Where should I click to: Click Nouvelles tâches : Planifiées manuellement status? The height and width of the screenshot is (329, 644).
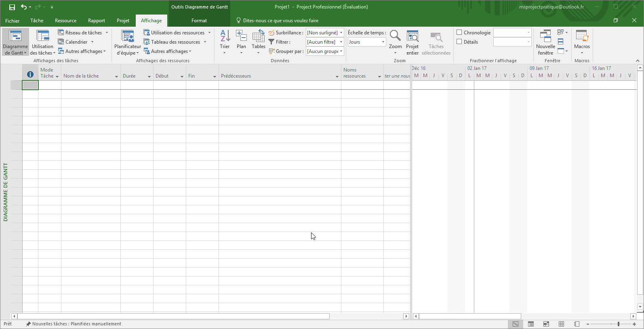click(74, 324)
